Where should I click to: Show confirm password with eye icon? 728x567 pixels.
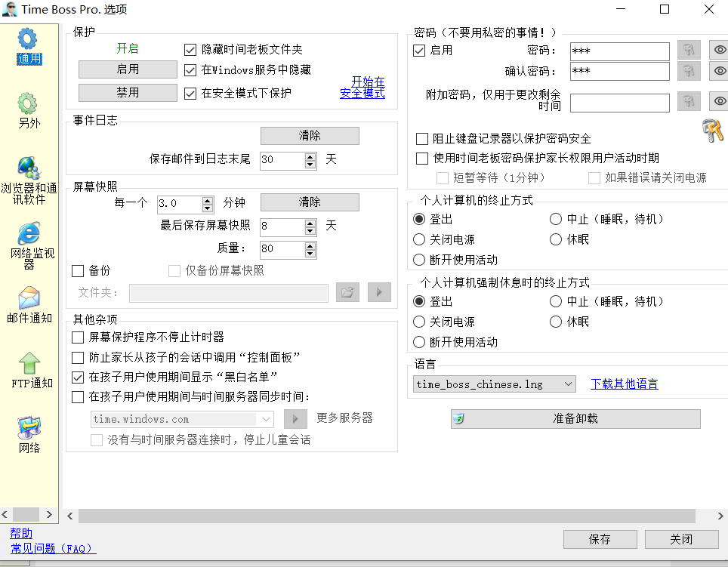(x=719, y=71)
